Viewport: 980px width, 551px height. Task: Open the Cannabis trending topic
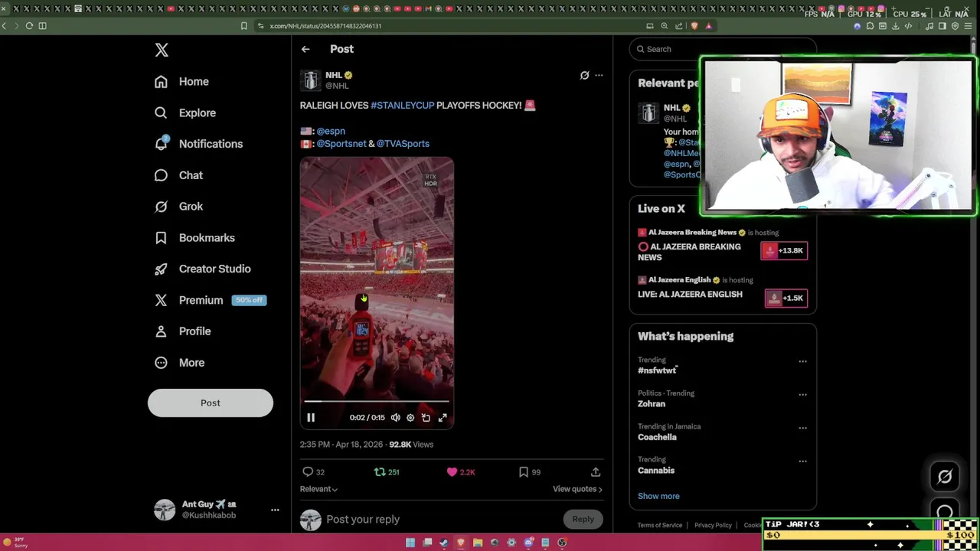click(x=656, y=471)
